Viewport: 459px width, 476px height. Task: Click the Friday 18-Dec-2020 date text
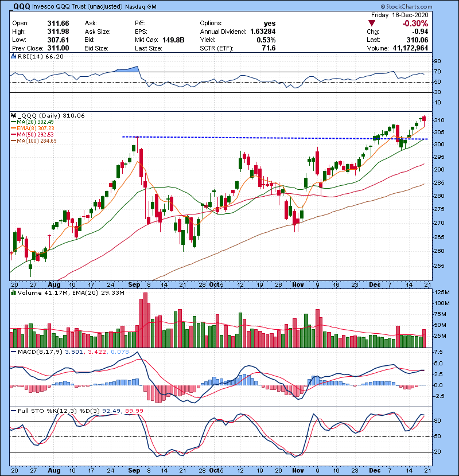tap(399, 15)
